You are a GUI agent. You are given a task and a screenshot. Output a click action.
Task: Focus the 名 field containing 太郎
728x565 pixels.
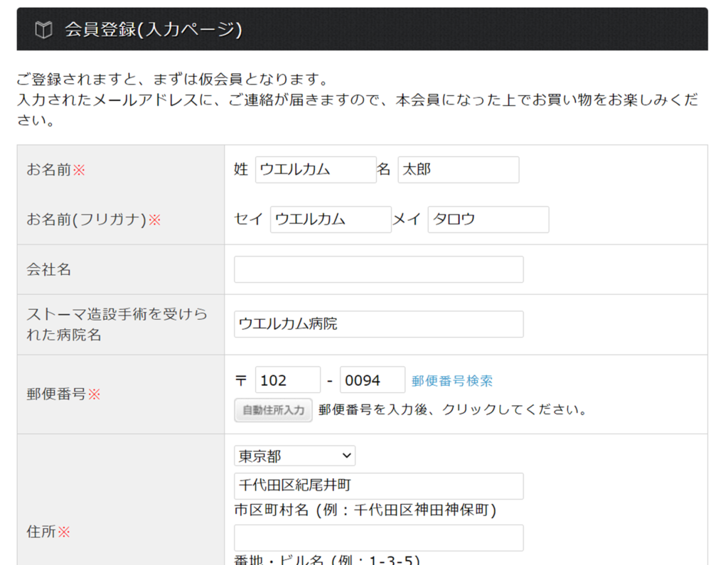tap(458, 170)
